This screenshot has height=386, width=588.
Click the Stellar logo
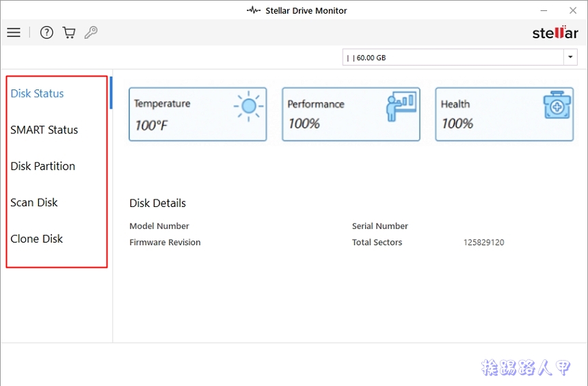(555, 33)
